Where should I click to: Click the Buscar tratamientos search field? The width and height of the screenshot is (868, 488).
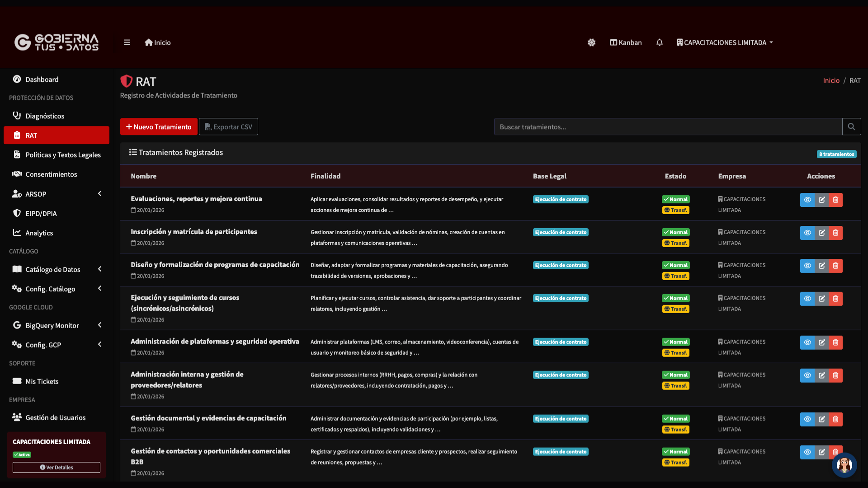click(x=668, y=127)
